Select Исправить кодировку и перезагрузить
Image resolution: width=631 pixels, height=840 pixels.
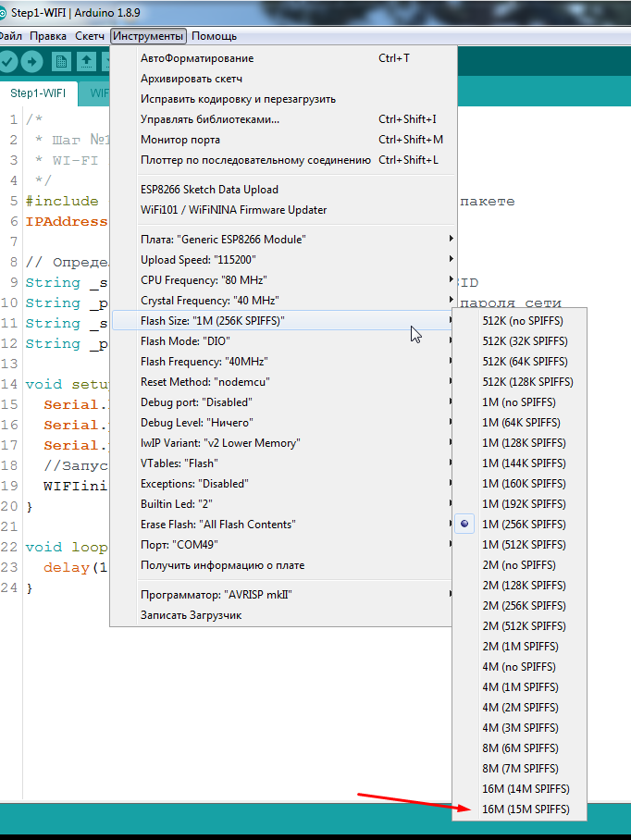[284, 99]
